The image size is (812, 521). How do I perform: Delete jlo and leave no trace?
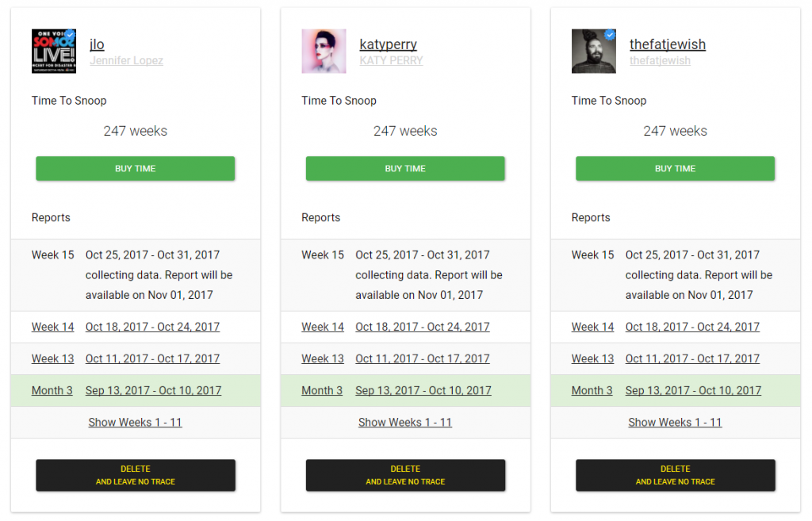pos(135,475)
